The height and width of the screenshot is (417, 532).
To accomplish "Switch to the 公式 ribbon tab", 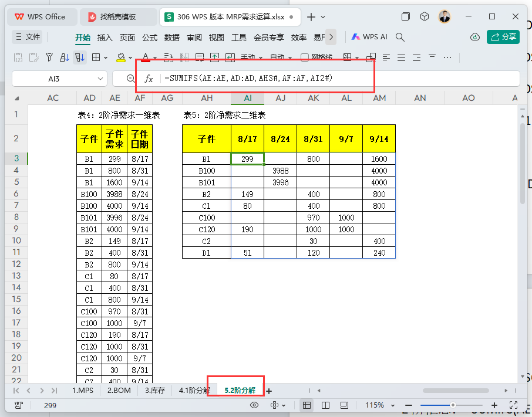I will (149, 38).
